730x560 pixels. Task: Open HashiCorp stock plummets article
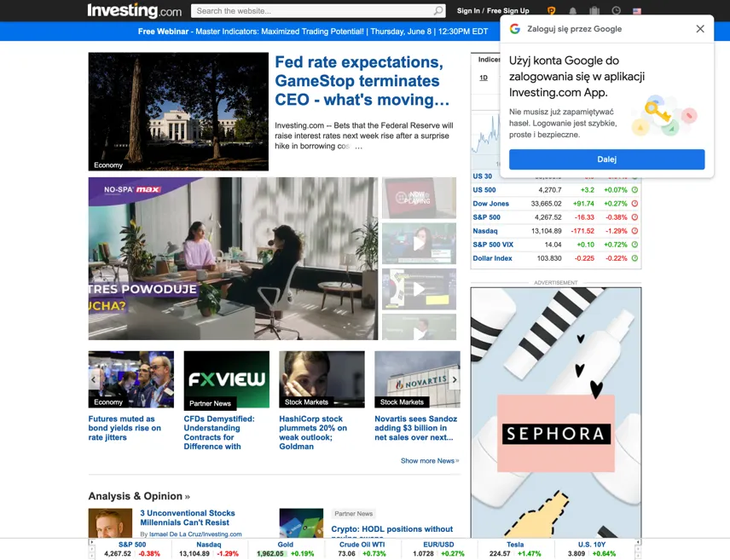(313, 433)
